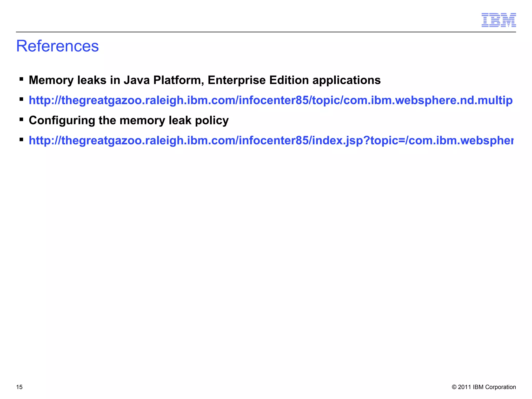Viewport: 532px width, 399px height.
Task: Select the References slide title
Action: [57, 46]
